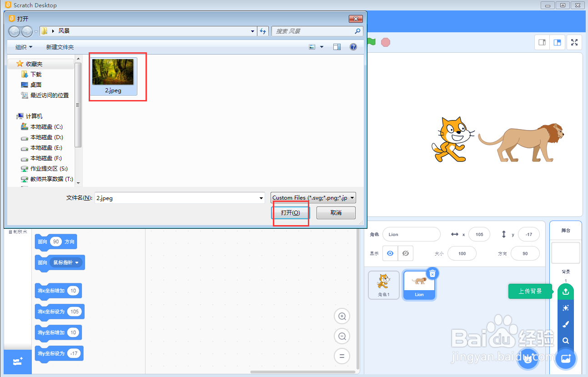The height and width of the screenshot is (377, 588).
Task: Click the 上传背景 tooltip label
Action: tap(530, 291)
